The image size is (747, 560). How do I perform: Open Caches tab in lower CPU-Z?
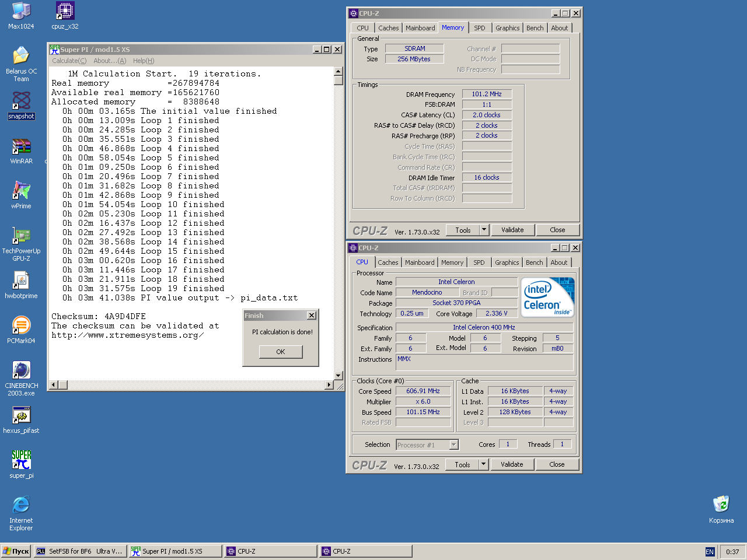point(388,262)
